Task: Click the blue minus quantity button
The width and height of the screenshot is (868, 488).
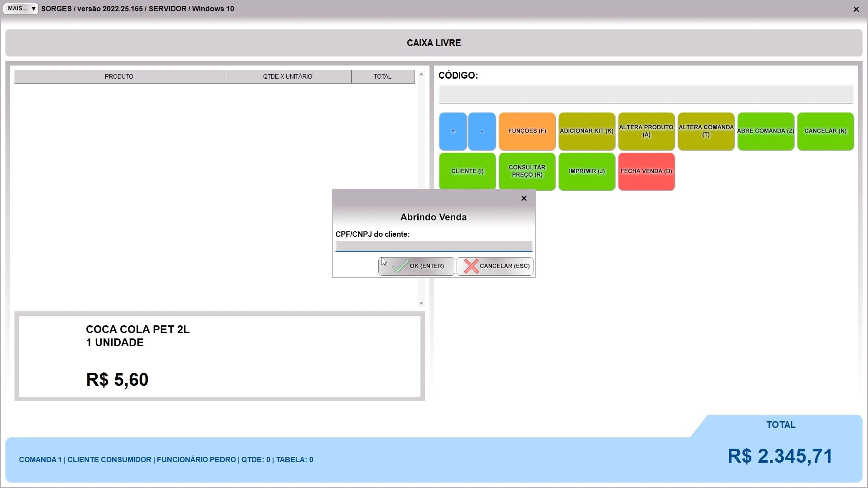Action: click(x=481, y=131)
